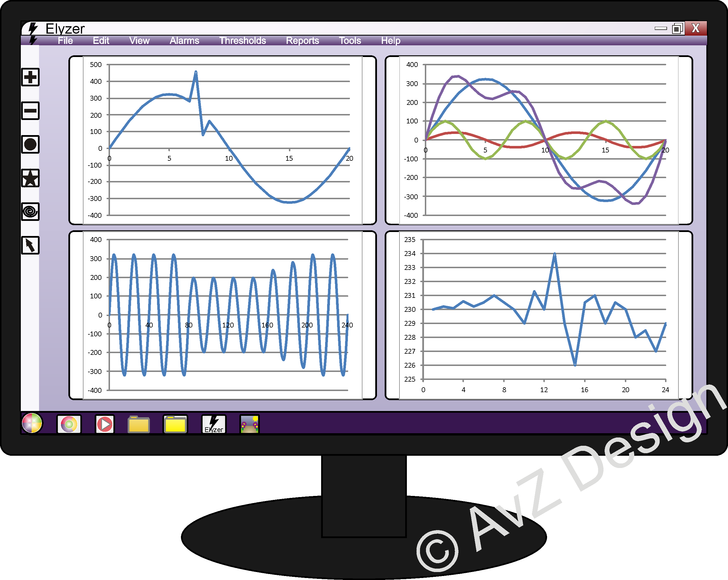The image size is (728, 580).
Task: Click the 225-235 range line chart
Action: tap(539, 315)
